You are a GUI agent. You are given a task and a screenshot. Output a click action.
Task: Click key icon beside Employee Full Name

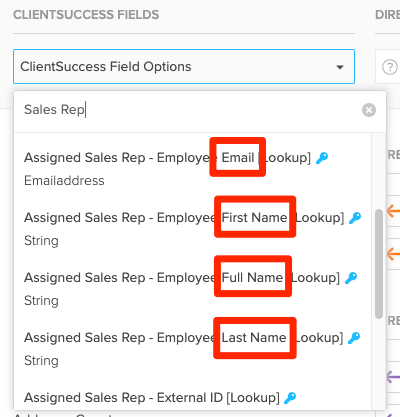point(351,278)
